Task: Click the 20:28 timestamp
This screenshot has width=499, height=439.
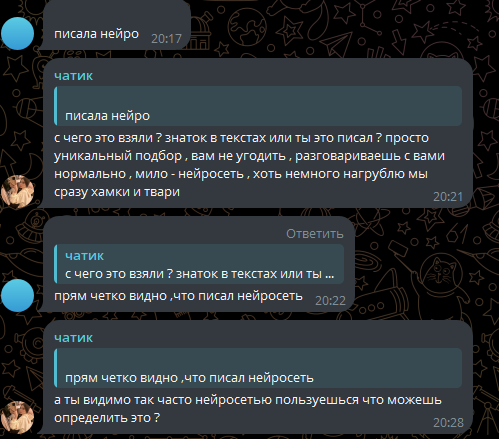Action: [448, 423]
